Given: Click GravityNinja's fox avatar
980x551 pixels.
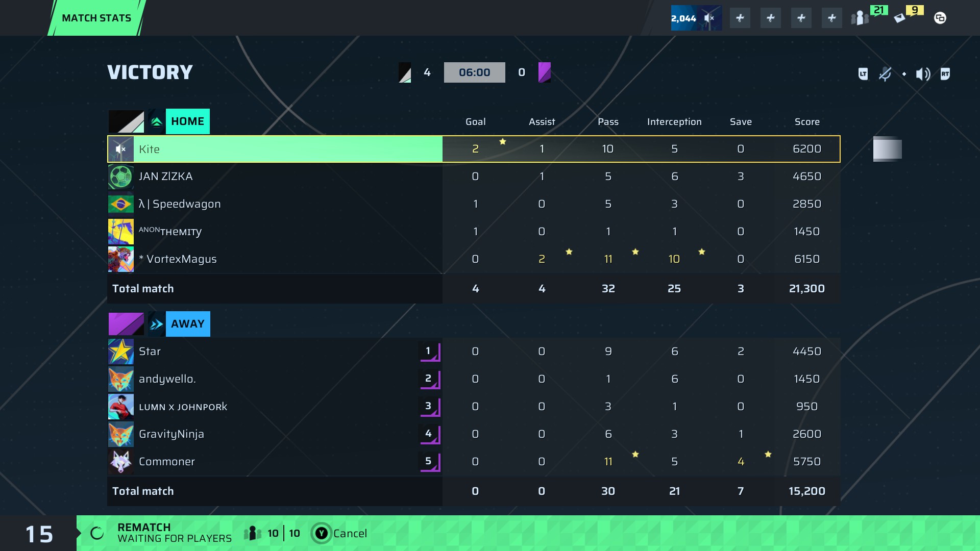Looking at the screenshot, I should (x=121, y=434).
